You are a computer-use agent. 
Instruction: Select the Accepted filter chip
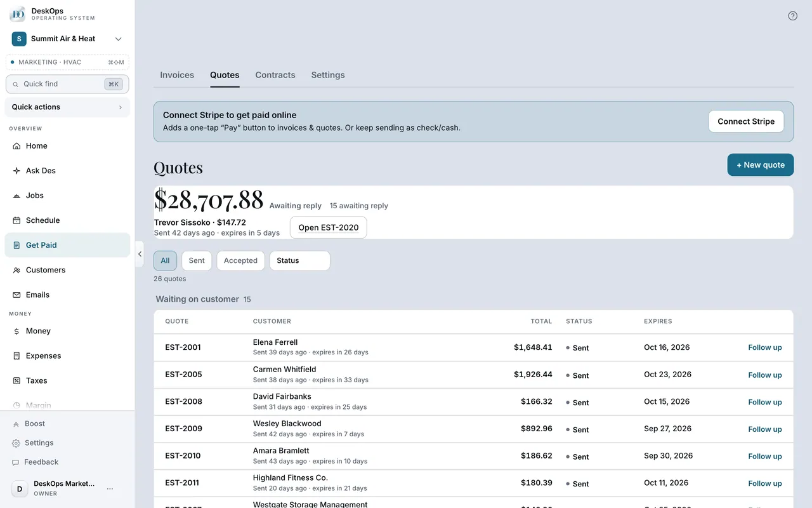(x=240, y=260)
